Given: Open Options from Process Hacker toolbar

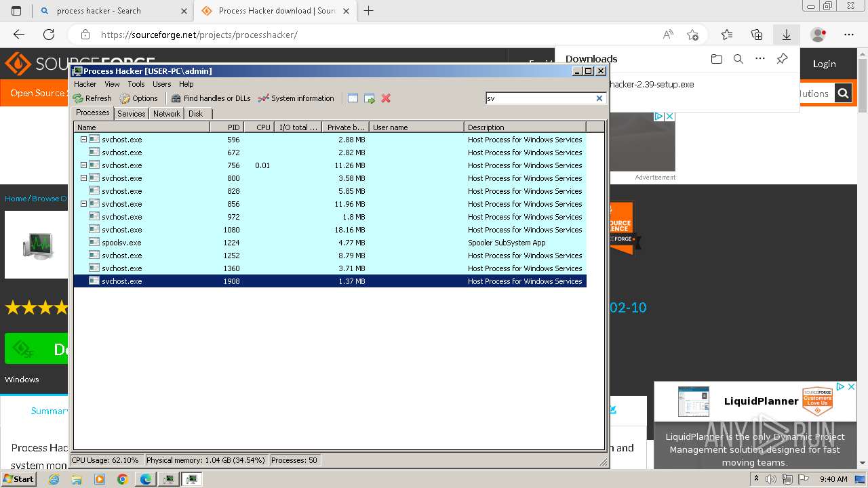Looking at the screenshot, I should [138, 98].
